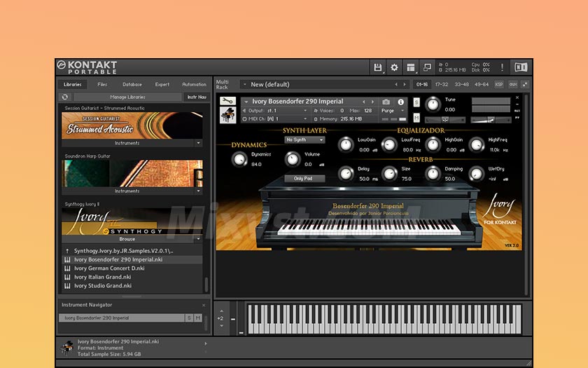Switch to Automation tab
Image resolution: width=588 pixels, height=368 pixels.
[x=195, y=85]
